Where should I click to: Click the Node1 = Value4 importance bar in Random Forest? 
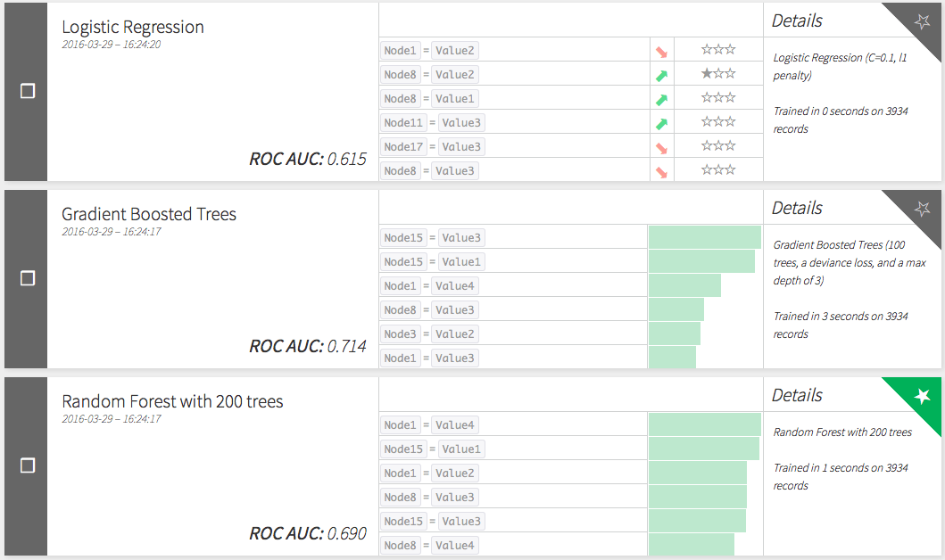(x=705, y=424)
